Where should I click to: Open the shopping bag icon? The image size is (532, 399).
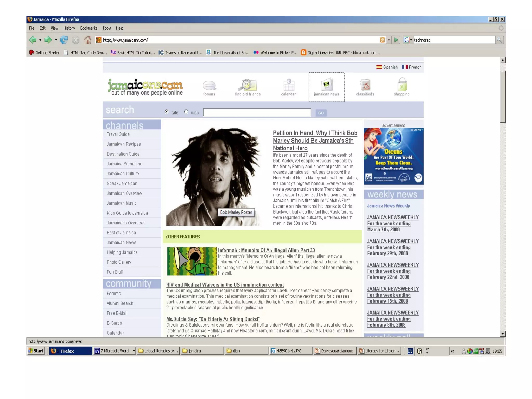pos(402,85)
